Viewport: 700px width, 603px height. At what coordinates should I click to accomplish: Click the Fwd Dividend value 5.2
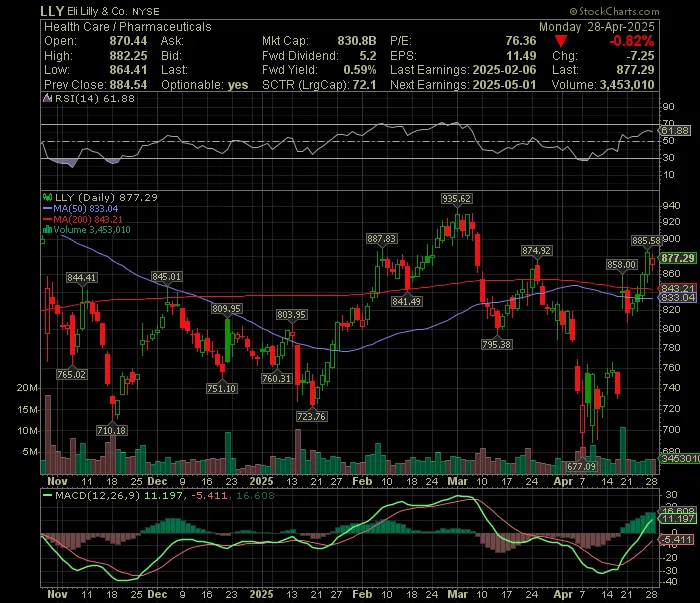368,56
